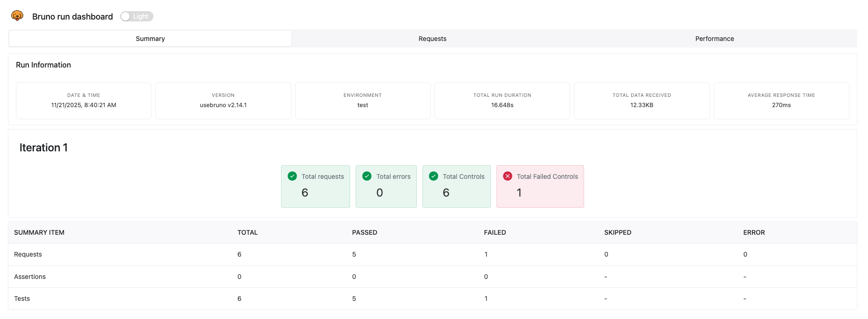Click the Environment test card
868x319 pixels.
pyautogui.click(x=362, y=101)
